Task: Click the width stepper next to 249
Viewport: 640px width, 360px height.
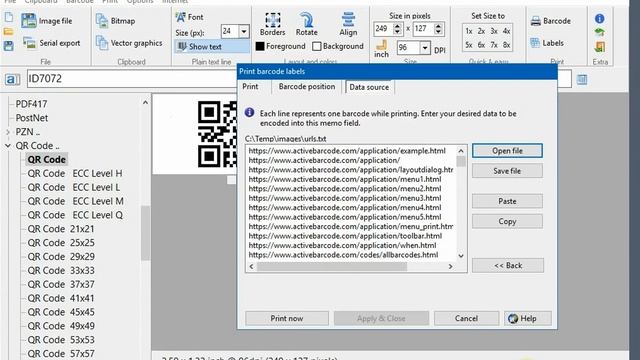Action: tap(398, 29)
